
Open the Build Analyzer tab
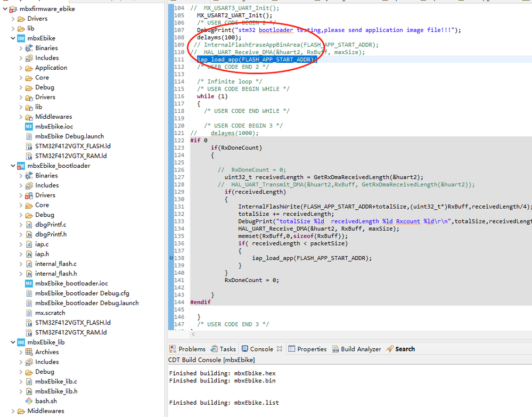click(356, 349)
